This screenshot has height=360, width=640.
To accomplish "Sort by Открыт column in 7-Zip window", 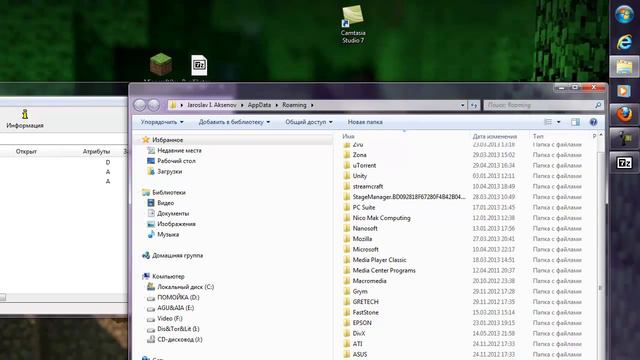I will pos(26,151).
